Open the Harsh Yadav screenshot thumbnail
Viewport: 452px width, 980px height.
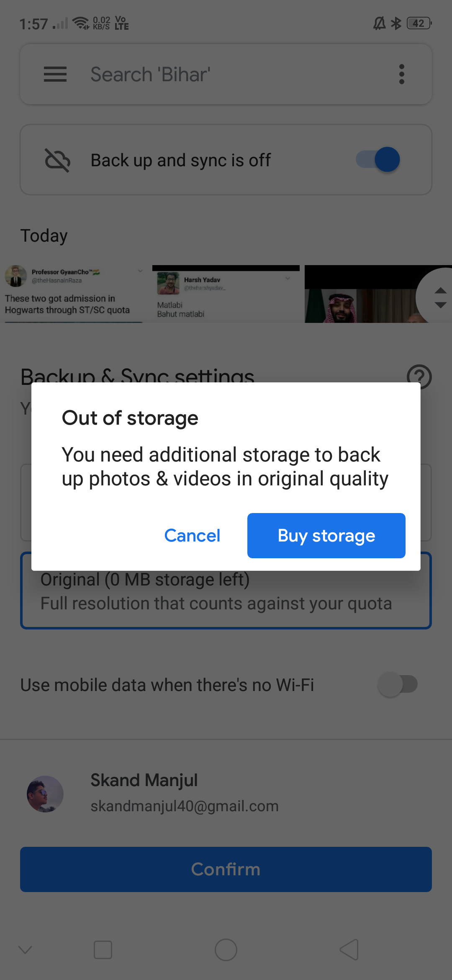click(x=226, y=294)
